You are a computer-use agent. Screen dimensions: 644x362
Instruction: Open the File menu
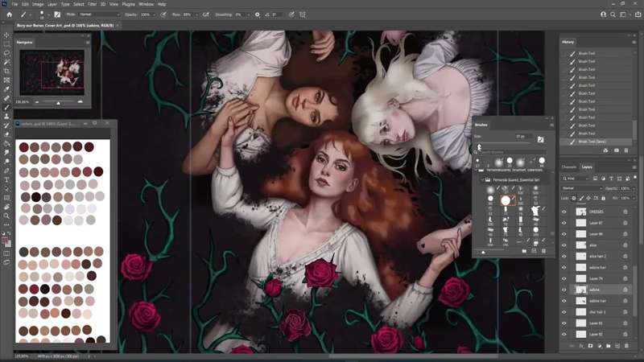(14, 4)
